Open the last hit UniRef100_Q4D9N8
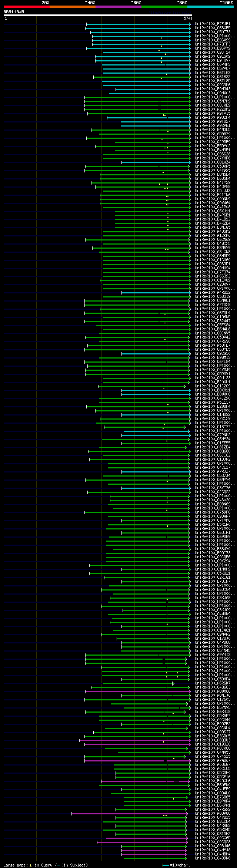Image resolution: width=237 pixels, height=868 pixels. [213, 858]
